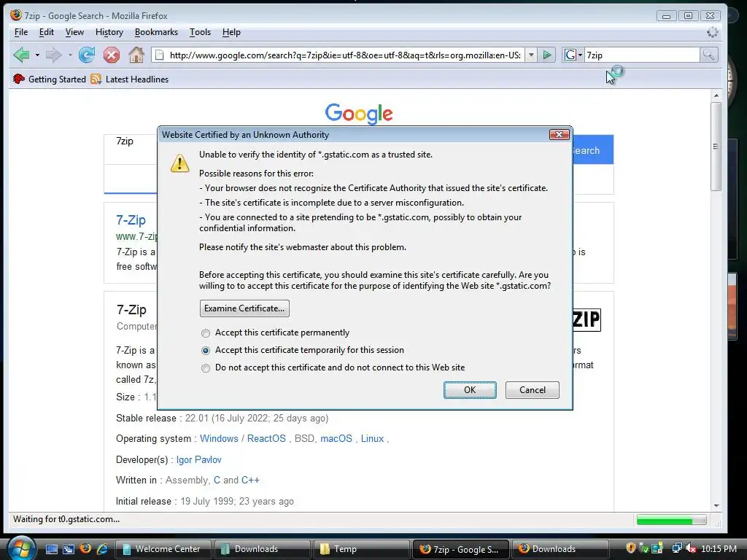Click the muted volume tray icon
Viewport: 747px width, 560px height.
[x=691, y=548]
